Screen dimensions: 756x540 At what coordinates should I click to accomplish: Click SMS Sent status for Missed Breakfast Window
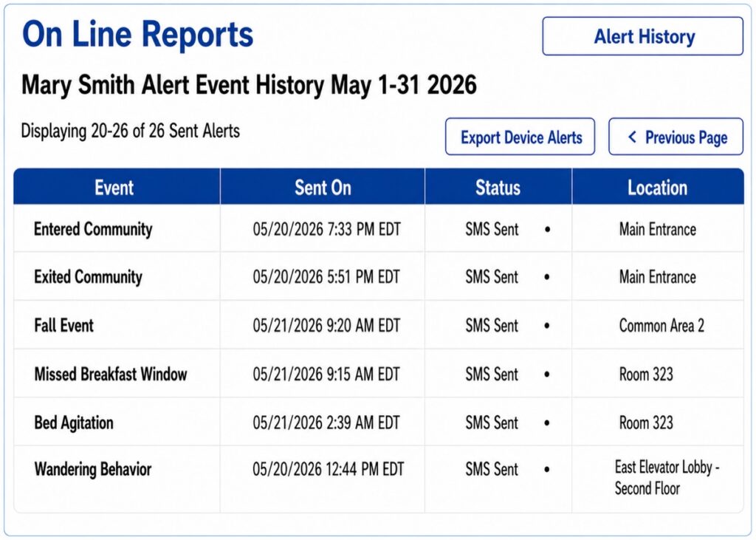coord(492,374)
